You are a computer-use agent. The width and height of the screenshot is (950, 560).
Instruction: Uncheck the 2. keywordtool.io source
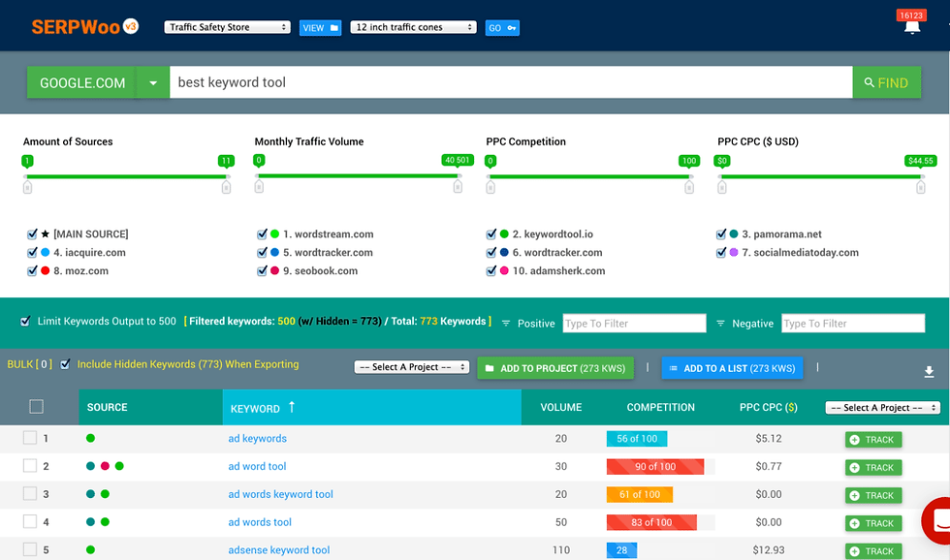pyautogui.click(x=491, y=233)
